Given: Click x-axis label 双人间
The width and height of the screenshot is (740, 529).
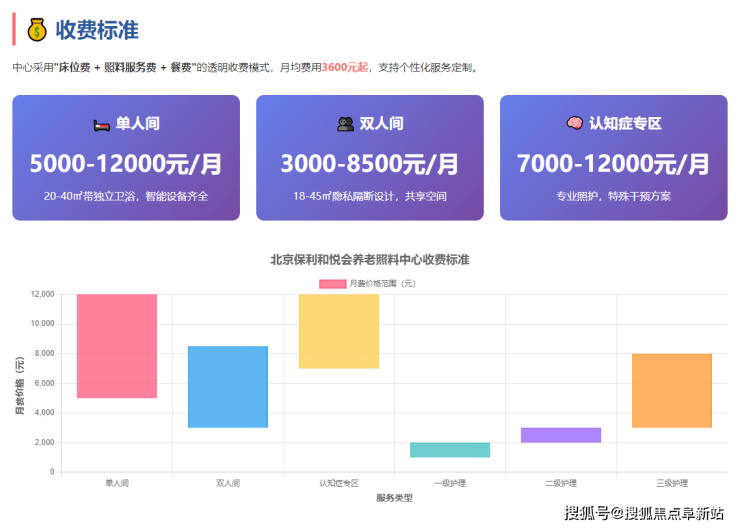Looking at the screenshot, I should tap(228, 483).
